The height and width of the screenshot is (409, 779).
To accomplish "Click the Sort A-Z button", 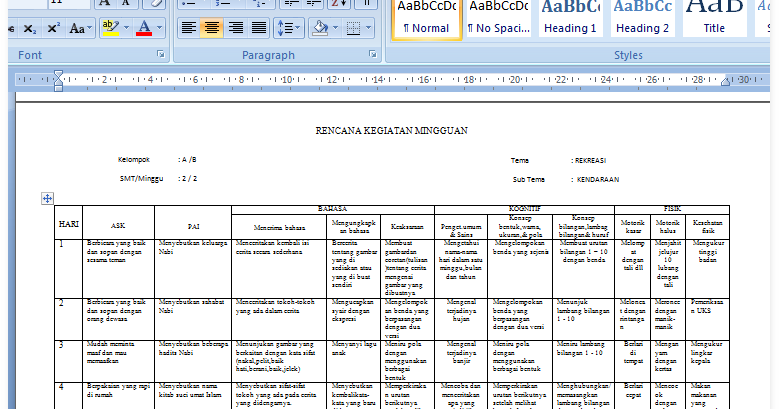I will pos(339,3).
